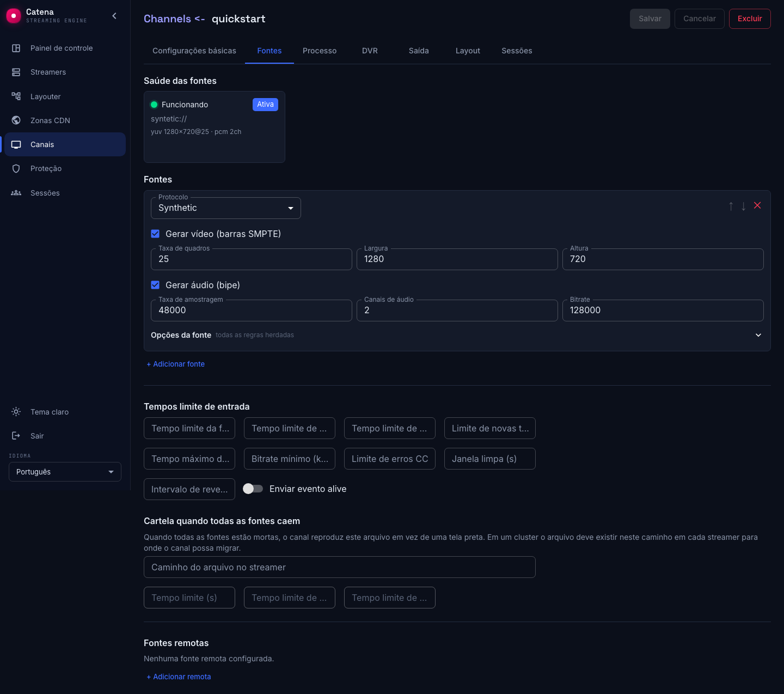784x694 pixels.
Task: Click the red Excluir button
Action: pos(750,19)
